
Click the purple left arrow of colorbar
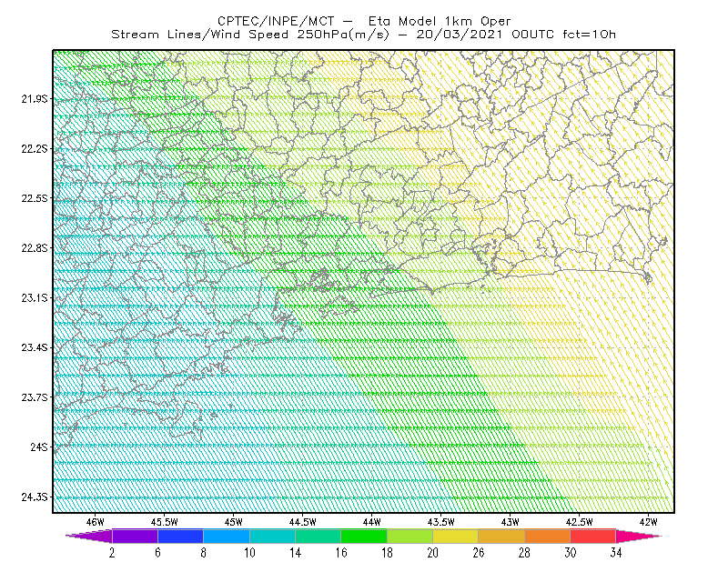click(88, 536)
